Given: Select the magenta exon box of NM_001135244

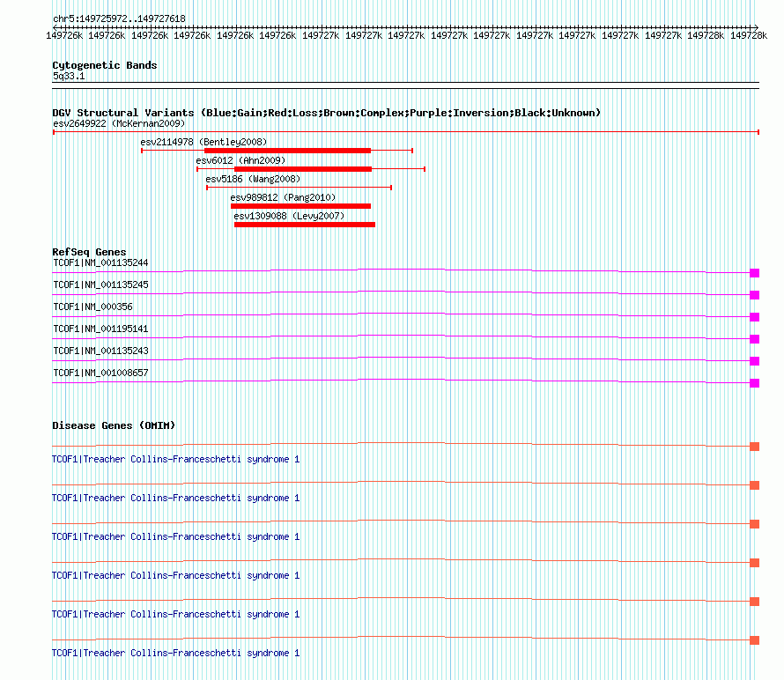Looking at the screenshot, I should [755, 273].
